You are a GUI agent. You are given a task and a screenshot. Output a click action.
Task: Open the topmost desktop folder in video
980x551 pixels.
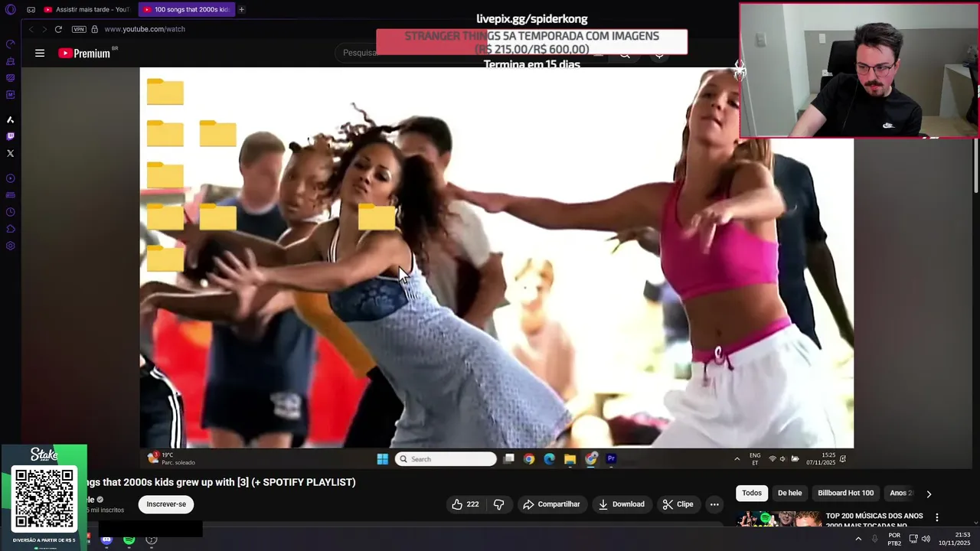click(x=165, y=92)
